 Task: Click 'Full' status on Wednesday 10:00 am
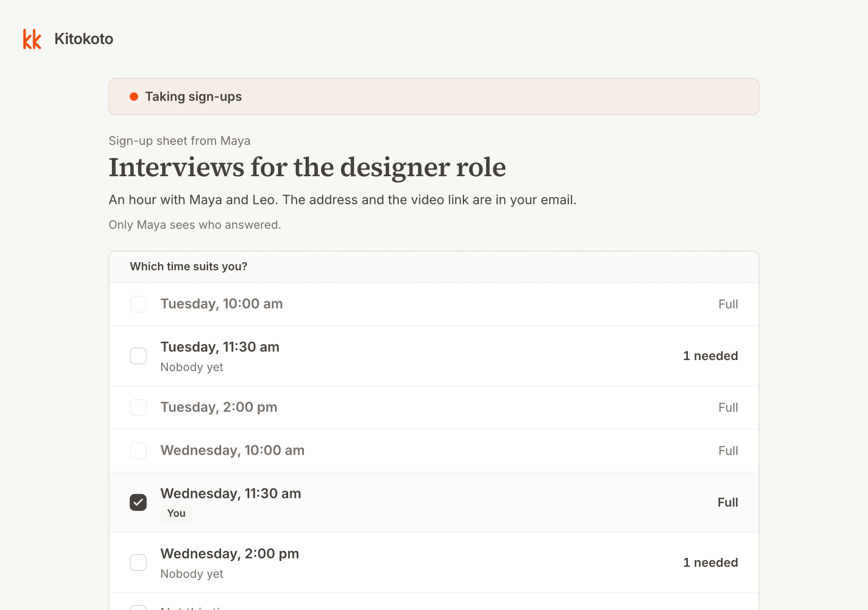click(x=728, y=451)
